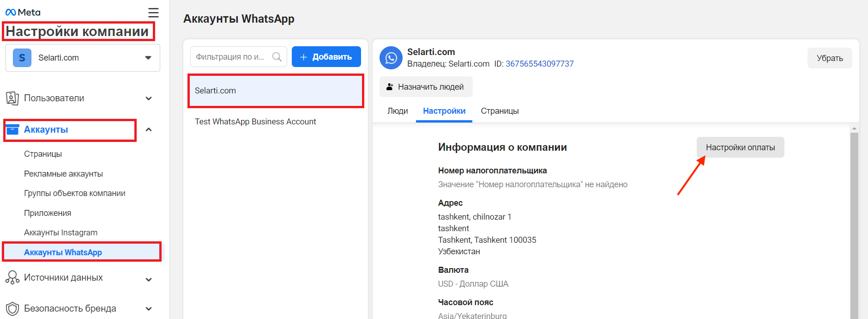The image size is (868, 319).
Task: Open Группы объектов компании
Action: click(x=75, y=193)
